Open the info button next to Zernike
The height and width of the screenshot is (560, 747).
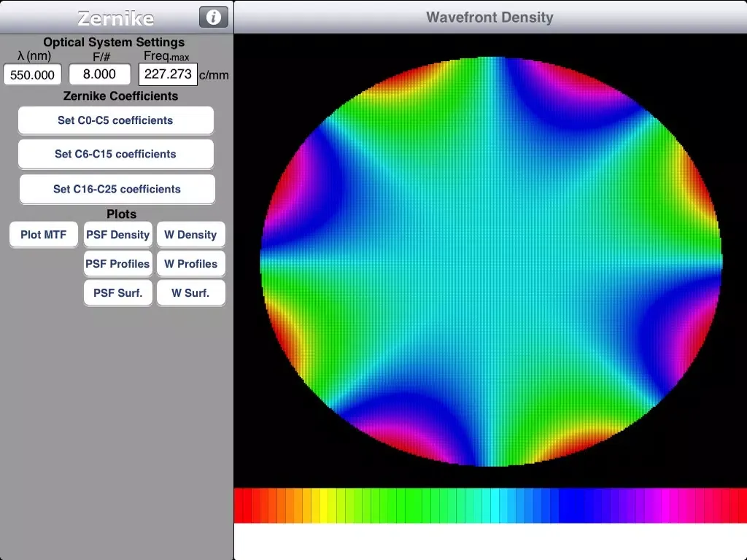point(214,17)
